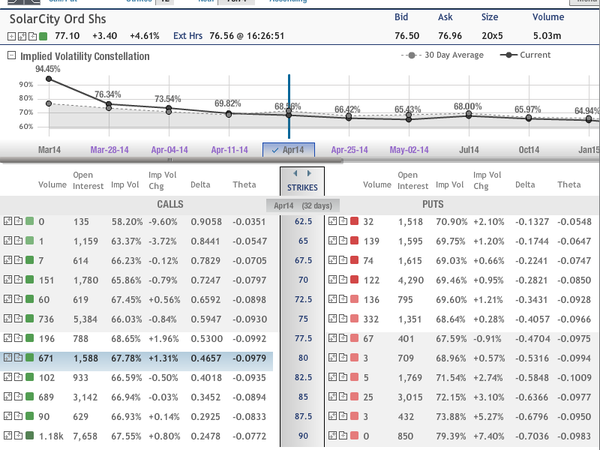Open the chart icon in the SolarCity quote header
600x450 pixels.
tap(22, 36)
